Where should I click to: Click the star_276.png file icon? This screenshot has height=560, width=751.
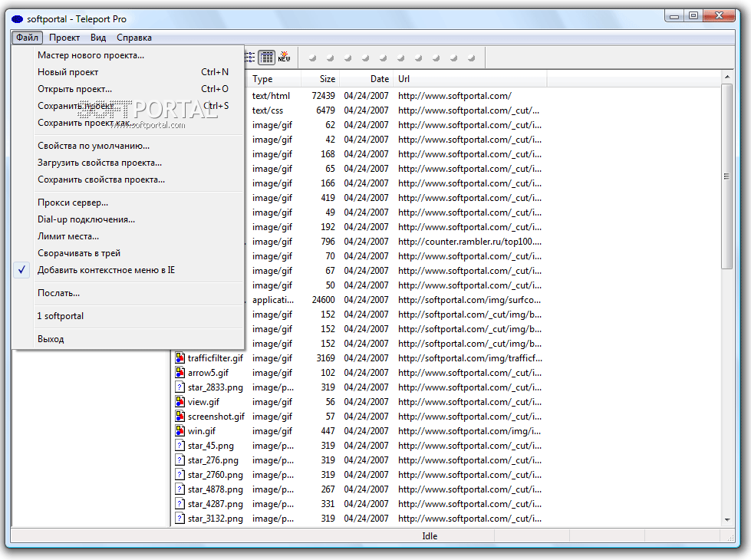click(180, 460)
